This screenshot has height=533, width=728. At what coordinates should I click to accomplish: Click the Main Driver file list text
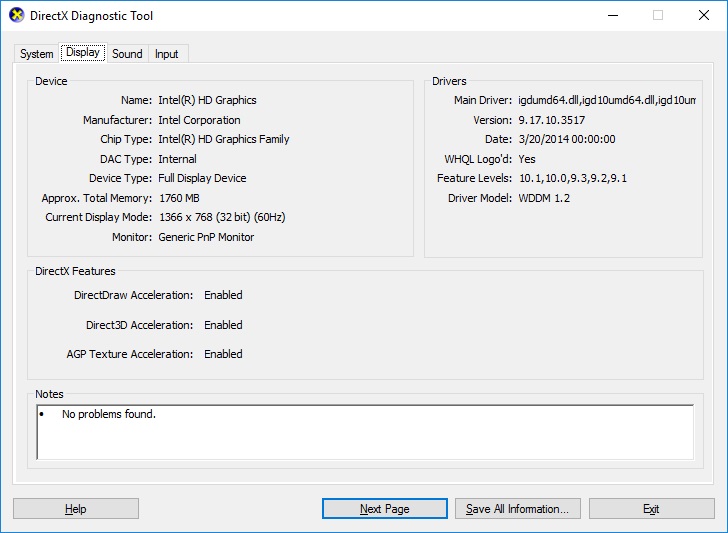(607, 100)
